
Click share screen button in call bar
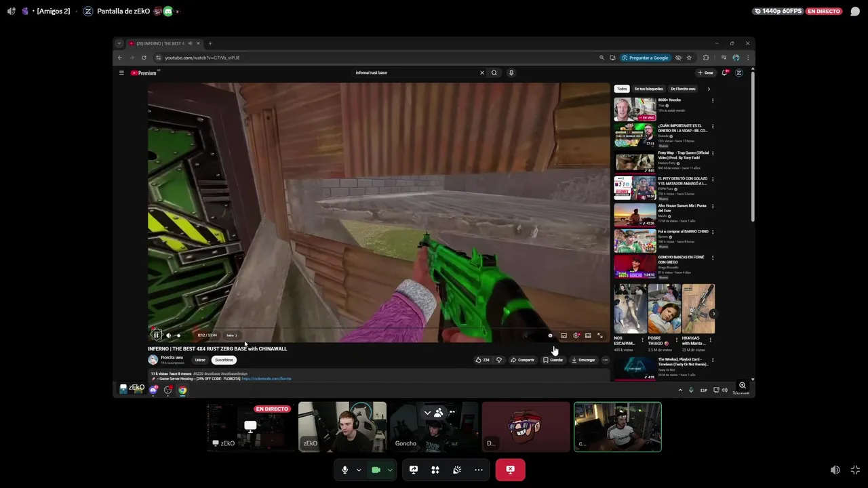tap(414, 470)
